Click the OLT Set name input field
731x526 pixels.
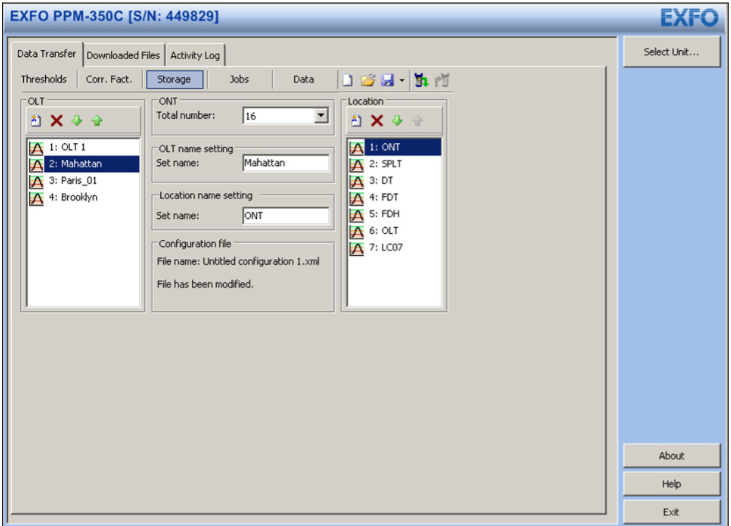(285, 163)
